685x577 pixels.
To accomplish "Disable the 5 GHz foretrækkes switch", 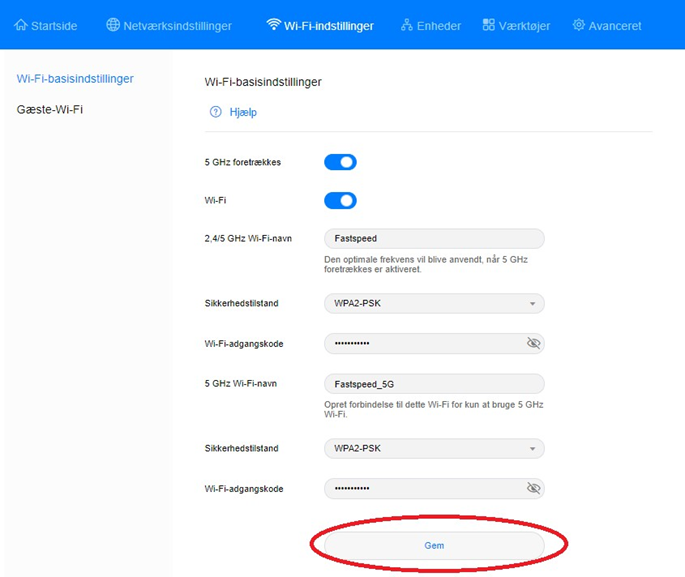I will pyautogui.click(x=340, y=162).
